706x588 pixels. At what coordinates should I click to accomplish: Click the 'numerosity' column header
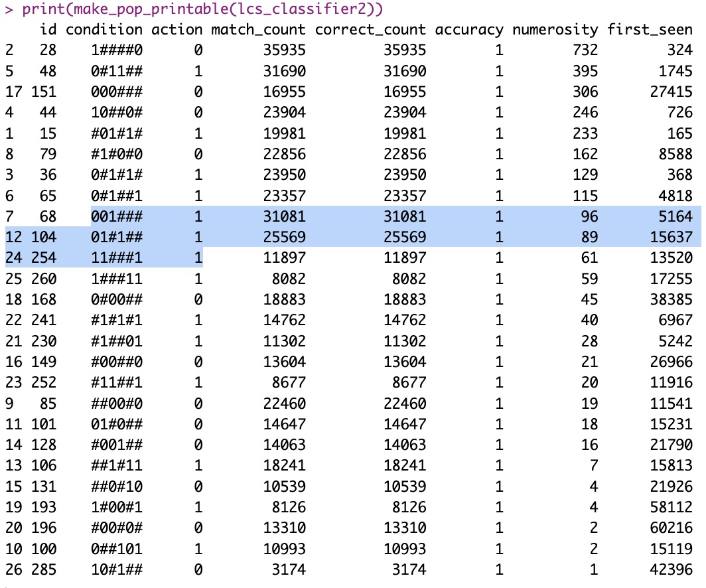click(x=555, y=30)
